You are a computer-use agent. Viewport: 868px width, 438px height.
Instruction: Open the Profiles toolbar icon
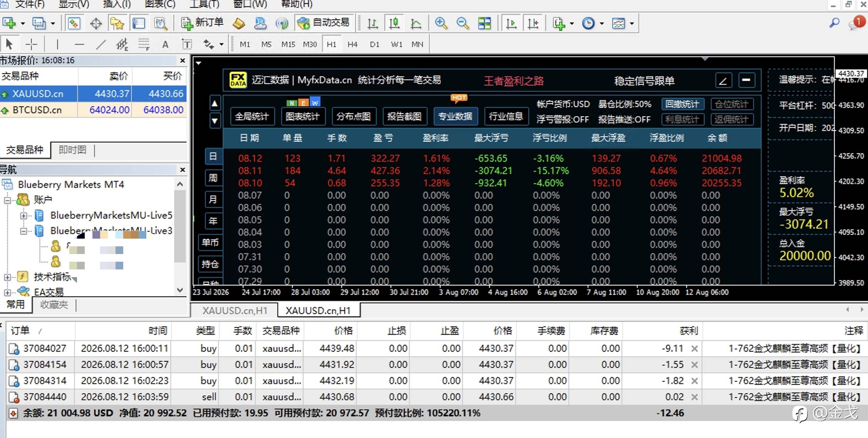coord(39,23)
